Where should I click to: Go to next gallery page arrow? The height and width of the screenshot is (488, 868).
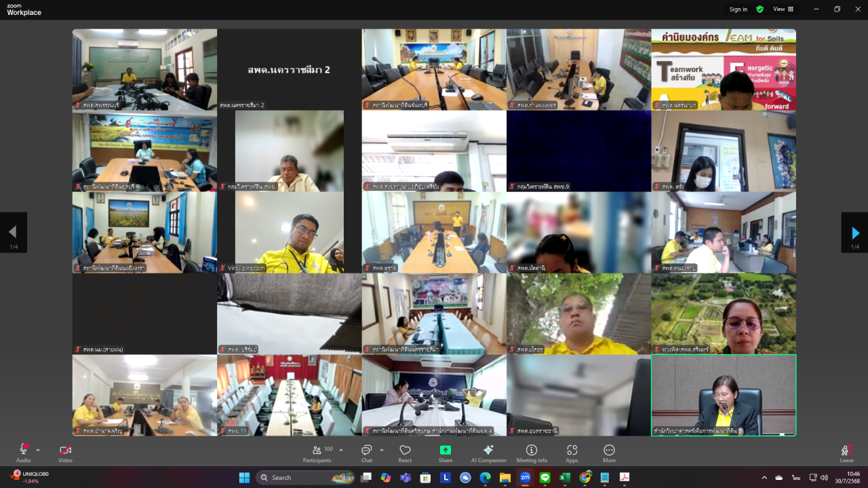pos(854,233)
